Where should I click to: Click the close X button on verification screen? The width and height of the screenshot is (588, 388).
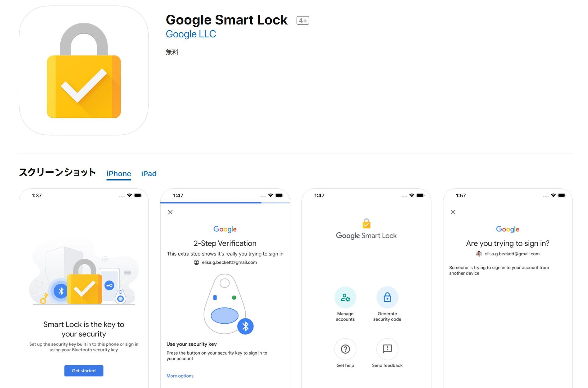[170, 212]
